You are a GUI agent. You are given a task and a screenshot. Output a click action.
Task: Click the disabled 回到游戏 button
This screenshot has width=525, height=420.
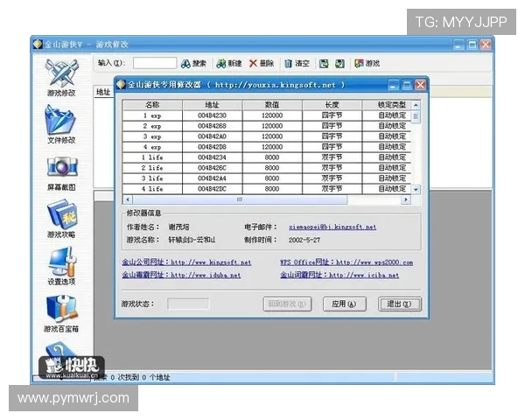pyautogui.click(x=287, y=304)
